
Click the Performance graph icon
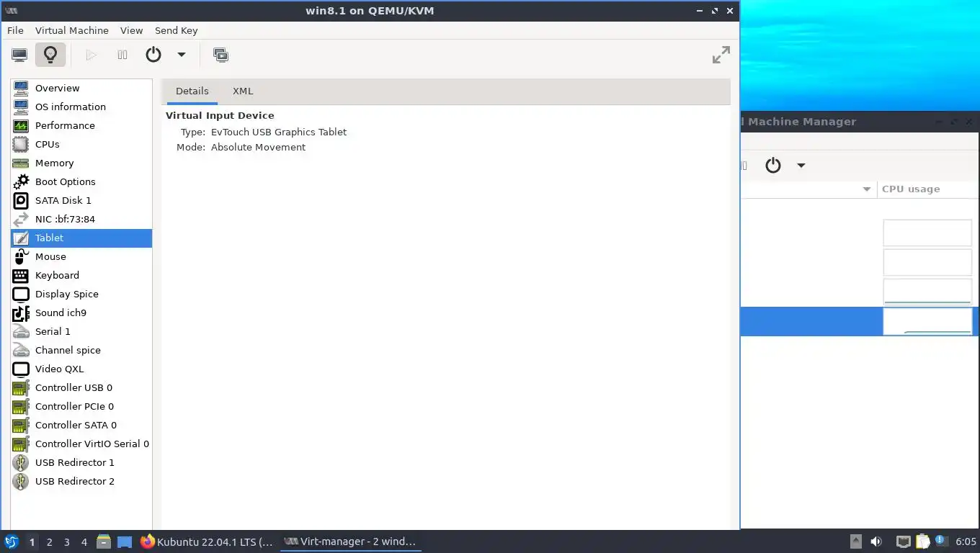21,125
